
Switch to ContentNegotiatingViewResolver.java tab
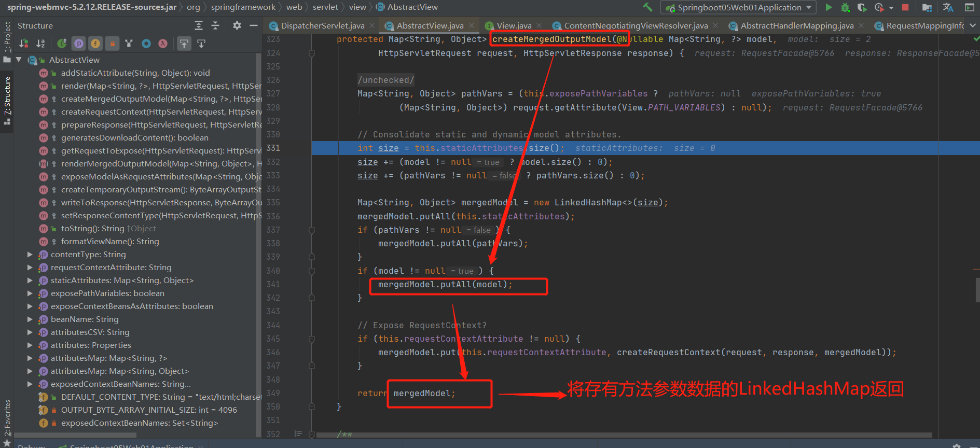tap(636, 25)
